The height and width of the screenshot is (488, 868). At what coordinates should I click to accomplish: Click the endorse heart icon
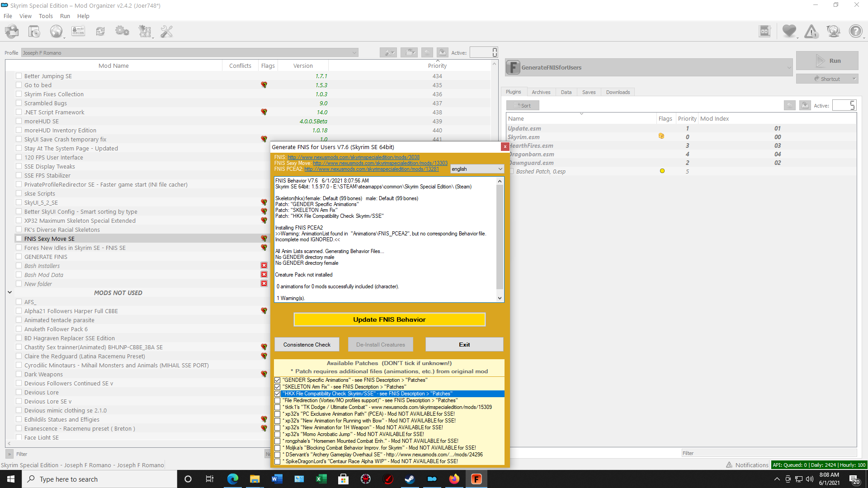(789, 31)
